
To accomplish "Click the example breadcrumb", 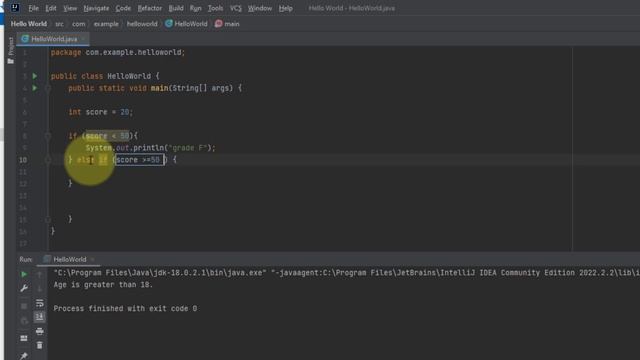I will [106, 24].
